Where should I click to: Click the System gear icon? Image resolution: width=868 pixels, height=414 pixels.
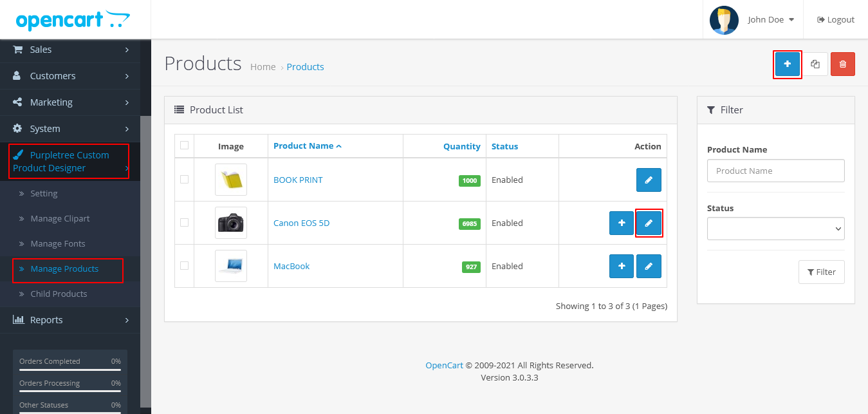click(17, 129)
